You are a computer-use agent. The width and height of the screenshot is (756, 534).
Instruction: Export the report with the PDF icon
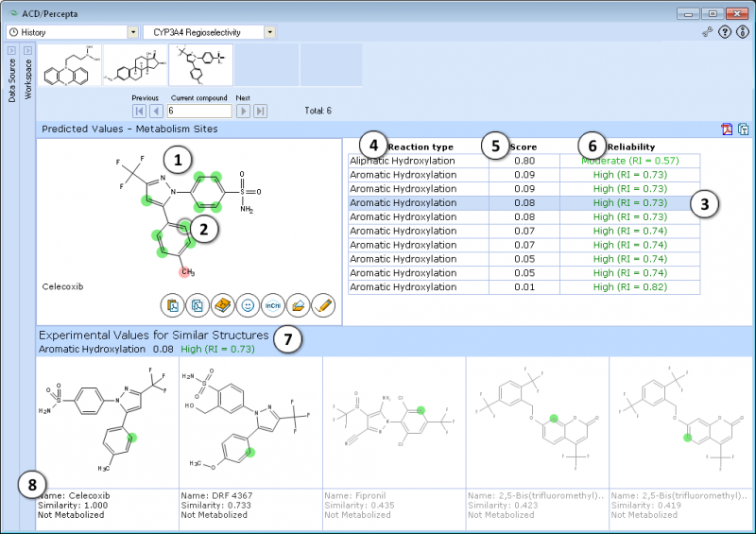point(727,129)
